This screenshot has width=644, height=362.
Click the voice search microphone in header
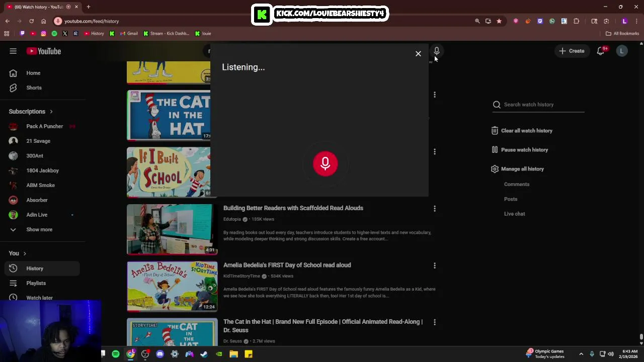(437, 51)
